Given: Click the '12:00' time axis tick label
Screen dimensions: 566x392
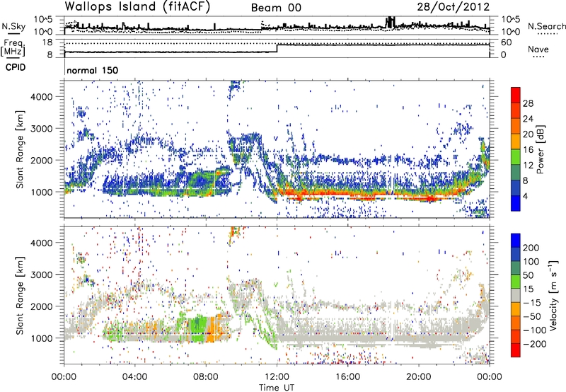Looking at the screenshot, I should (277, 377).
